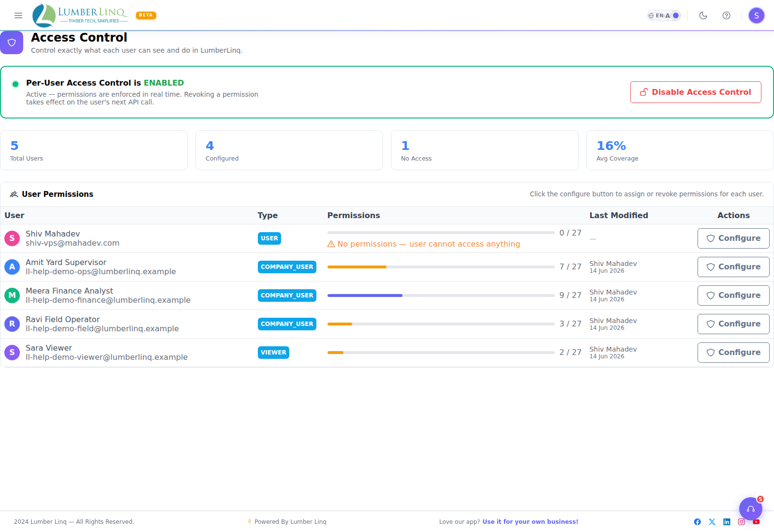This screenshot has width=774, height=532.
Task: Click the Access Control shield icon
Action: pos(12,43)
